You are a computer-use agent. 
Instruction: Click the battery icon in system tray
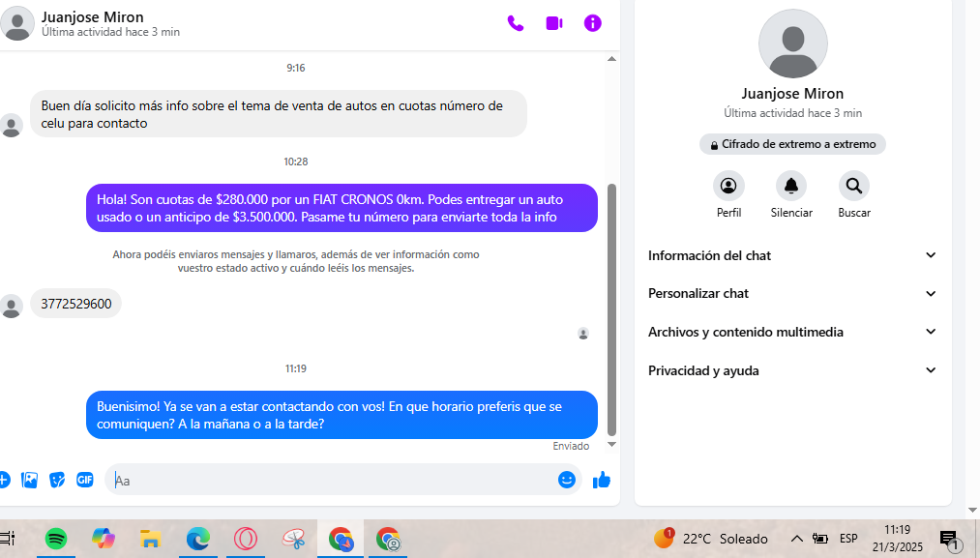point(820,539)
